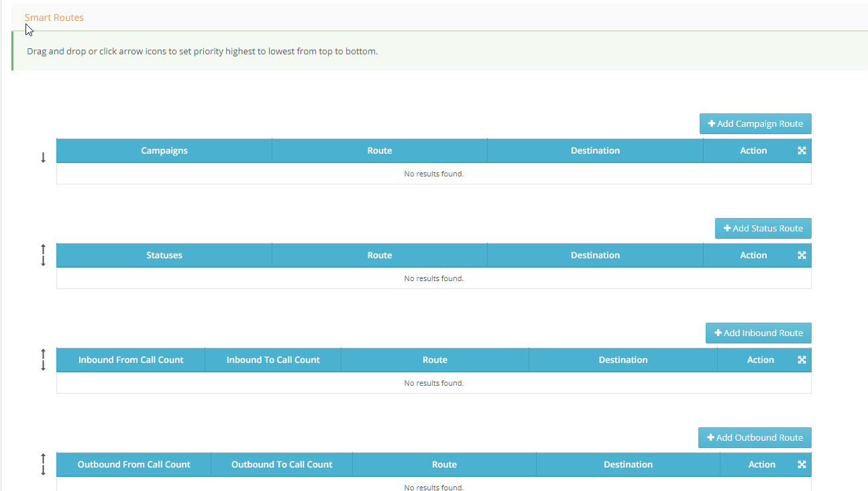
Task: Click the Statuses column header
Action: click(x=164, y=255)
